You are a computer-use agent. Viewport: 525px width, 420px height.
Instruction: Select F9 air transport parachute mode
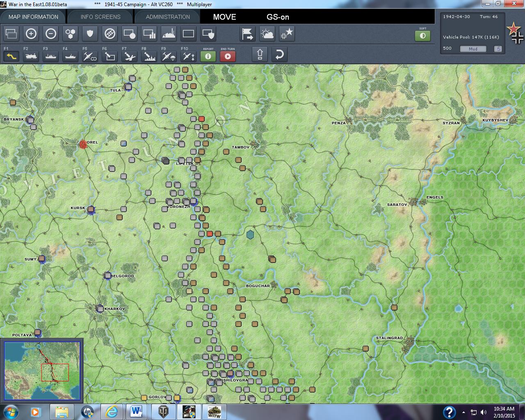coord(169,56)
